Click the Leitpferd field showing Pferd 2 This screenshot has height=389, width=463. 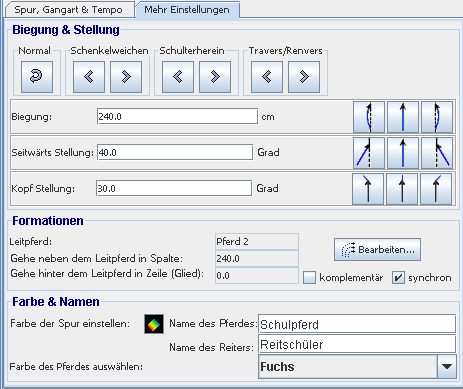257,241
